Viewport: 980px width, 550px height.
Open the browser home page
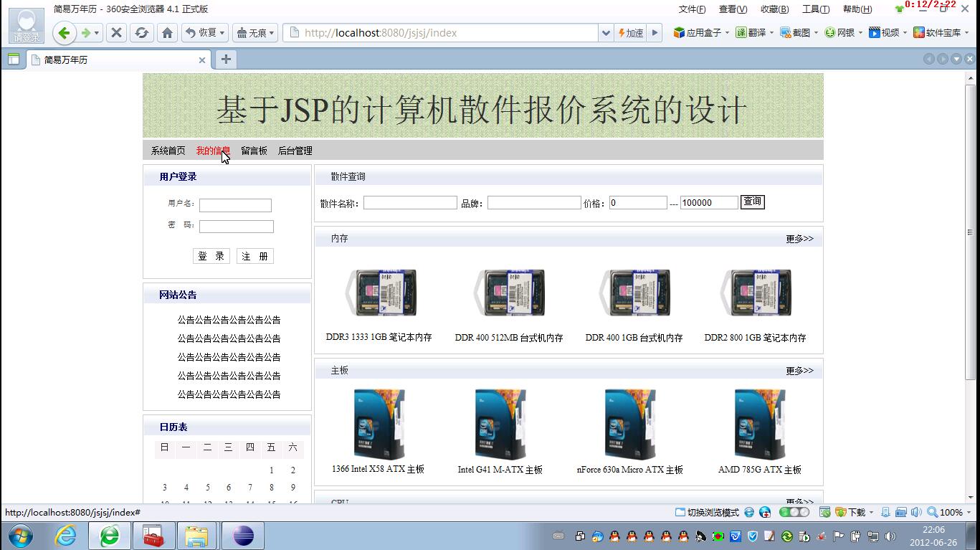pos(167,33)
